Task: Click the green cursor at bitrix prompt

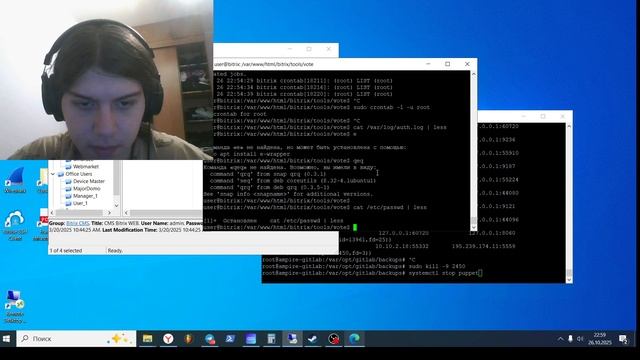Action: pos(355,227)
